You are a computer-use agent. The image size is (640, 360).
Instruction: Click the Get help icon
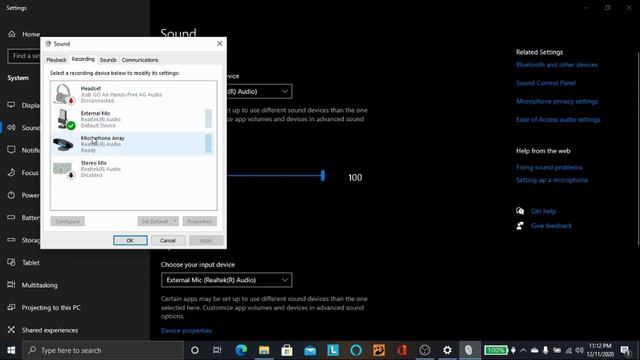coord(520,211)
